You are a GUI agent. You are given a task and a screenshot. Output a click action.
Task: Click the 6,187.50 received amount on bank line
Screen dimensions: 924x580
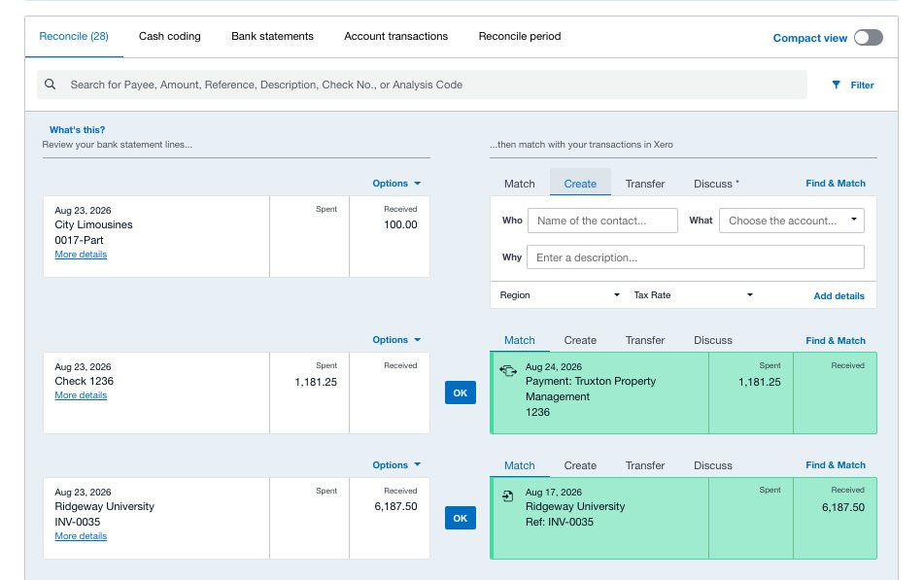[x=395, y=506]
